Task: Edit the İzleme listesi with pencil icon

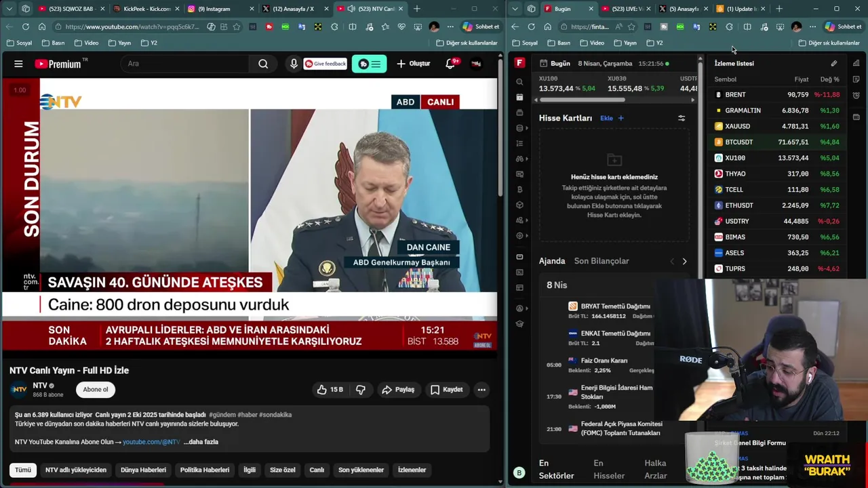Action: pos(834,63)
